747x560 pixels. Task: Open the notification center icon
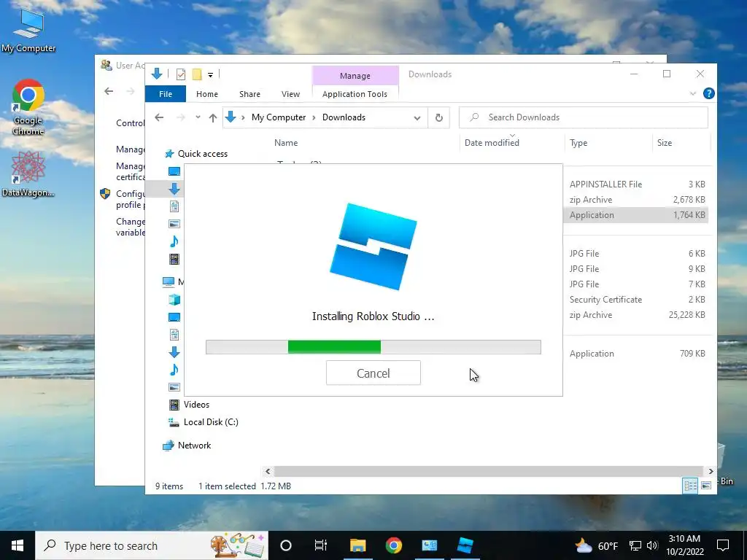[723, 545]
